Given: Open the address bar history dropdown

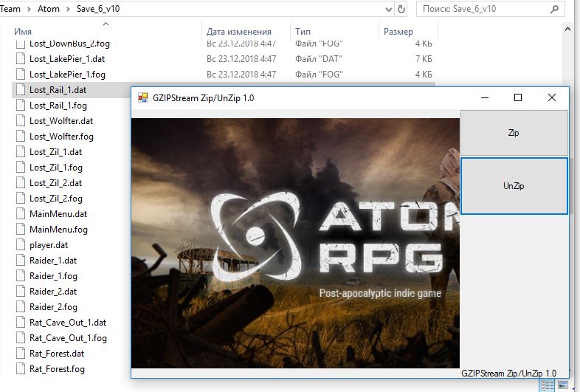Looking at the screenshot, I should click(x=388, y=10).
